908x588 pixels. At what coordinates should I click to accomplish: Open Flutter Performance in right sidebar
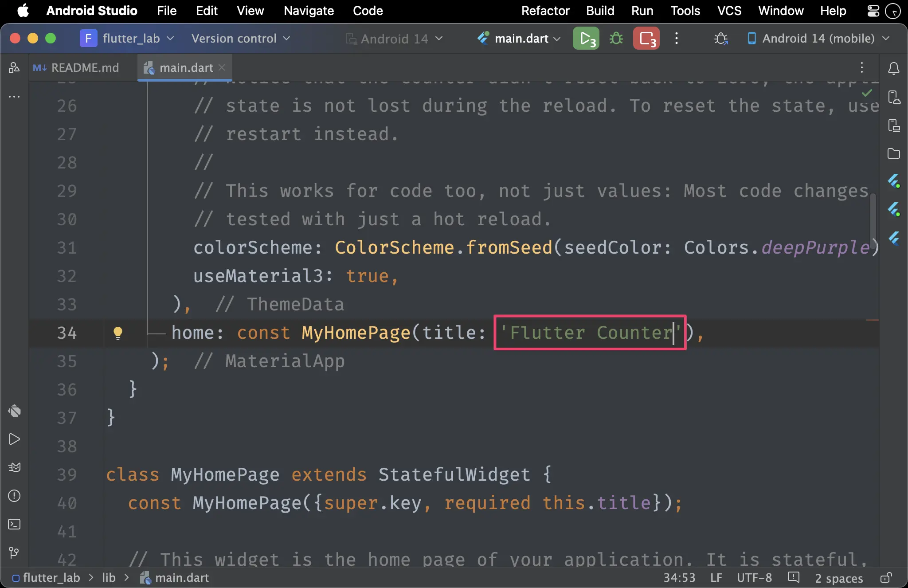[893, 210]
